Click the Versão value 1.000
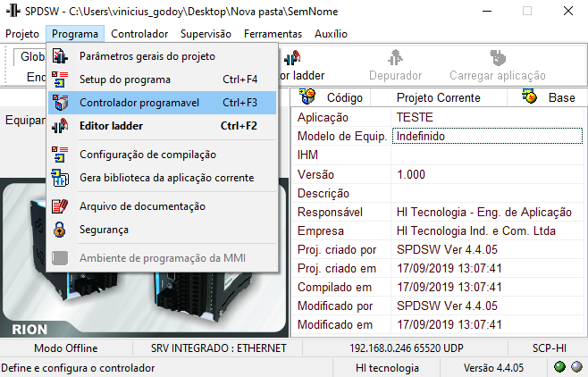Screen dimensions: 588x377 (488, 174)
